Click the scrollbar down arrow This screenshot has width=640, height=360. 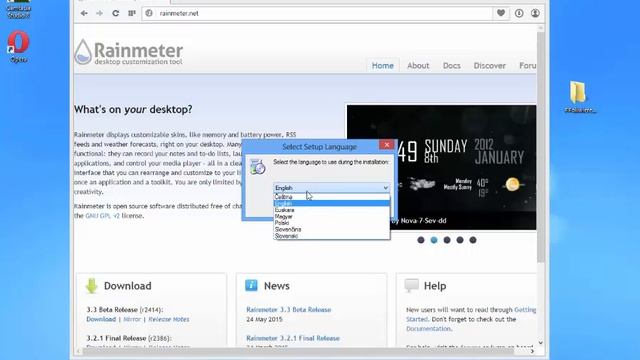click(540, 343)
